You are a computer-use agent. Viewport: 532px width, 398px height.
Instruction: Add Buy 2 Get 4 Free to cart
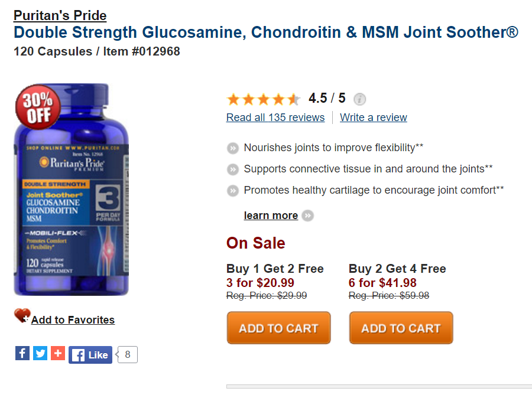point(401,328)
